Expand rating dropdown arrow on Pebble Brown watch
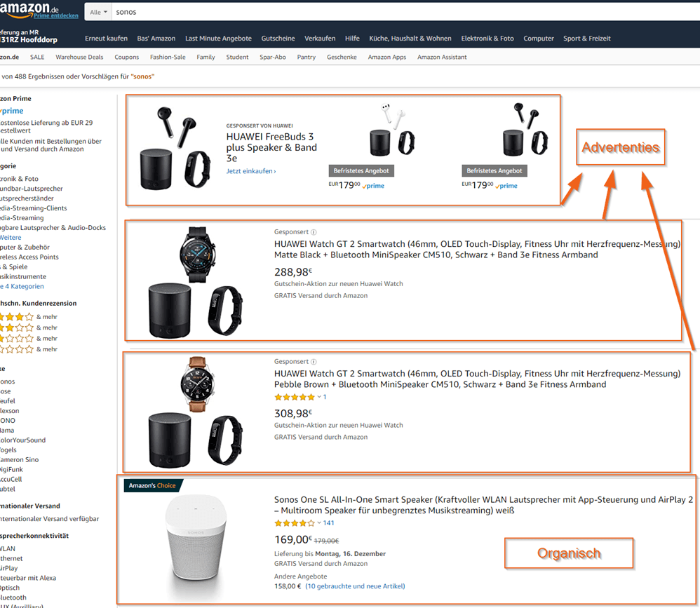Image resolution: width=700 pixels, height=608 pixels. [319, 397]
